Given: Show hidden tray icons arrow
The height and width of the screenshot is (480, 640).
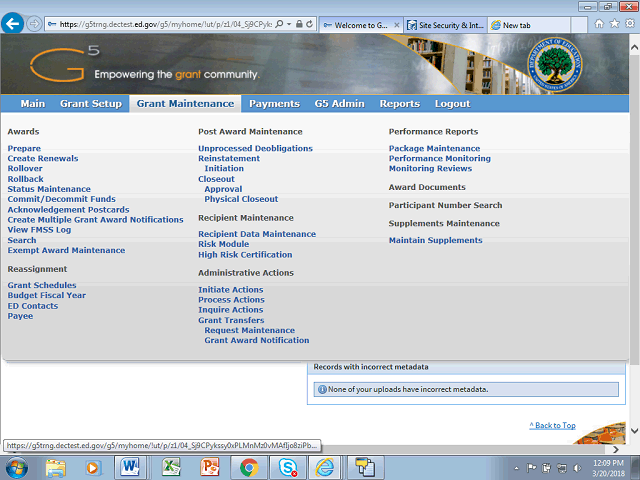Looking at the screenshot, I should point(516,468).
